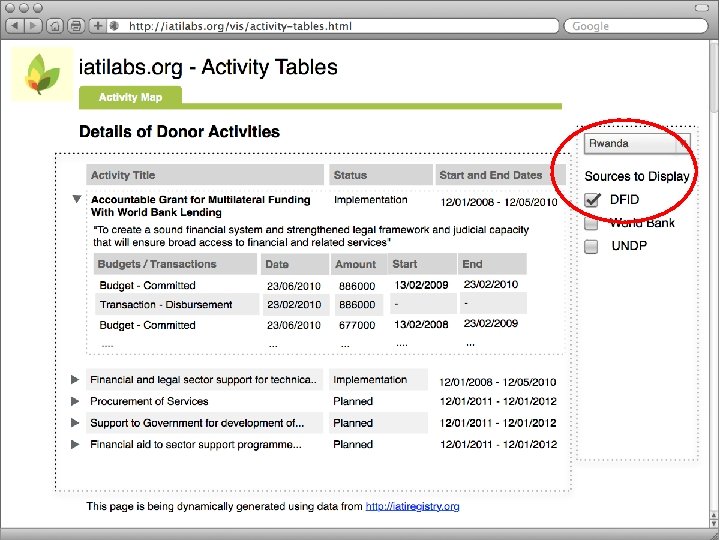Open the Activity Map tab
This screenshot has height=540, width=720.
(130, 97)
